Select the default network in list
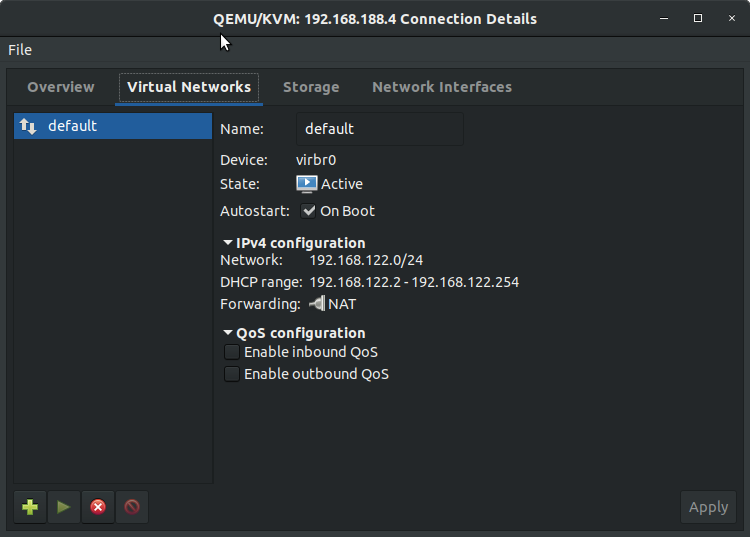Screen dimensions: 750x537 tap(113, 126)
